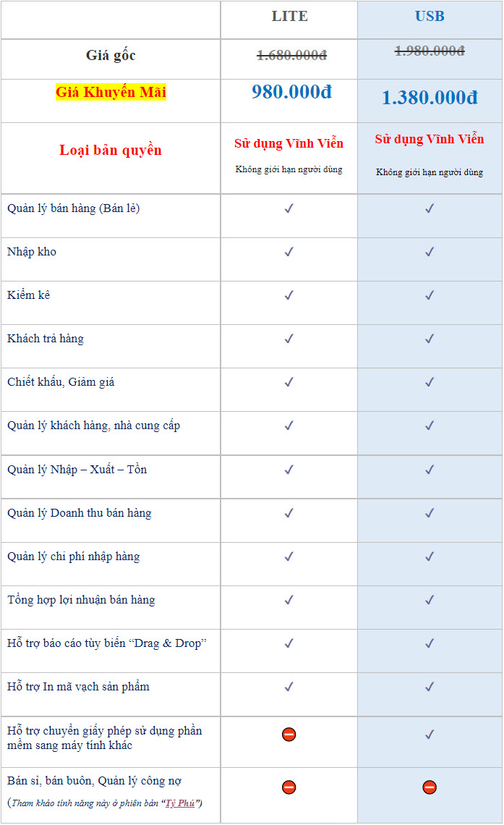Click the red no-entry icon in the LITE column for Bán sỉ, bán buôn

pyautogui.click(x=289, y=787)
